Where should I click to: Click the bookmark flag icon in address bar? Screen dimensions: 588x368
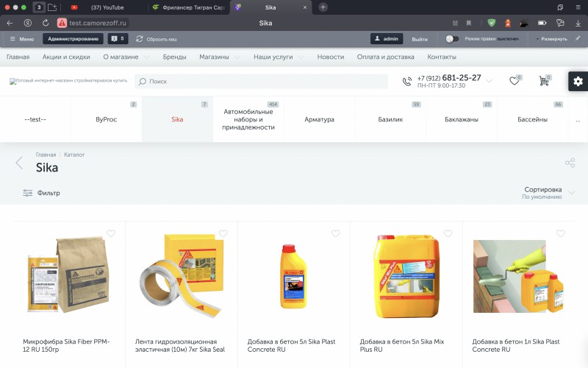click(469, 23)
